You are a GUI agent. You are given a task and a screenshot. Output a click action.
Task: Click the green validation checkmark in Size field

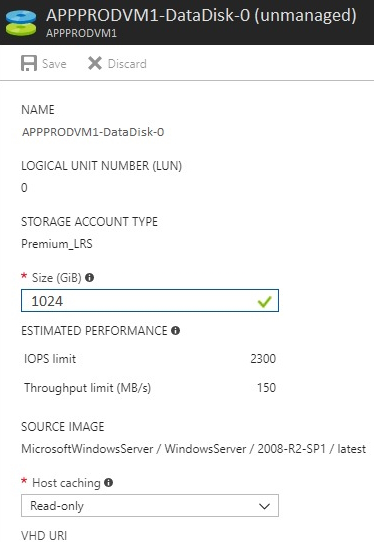(x=264, y=302)
